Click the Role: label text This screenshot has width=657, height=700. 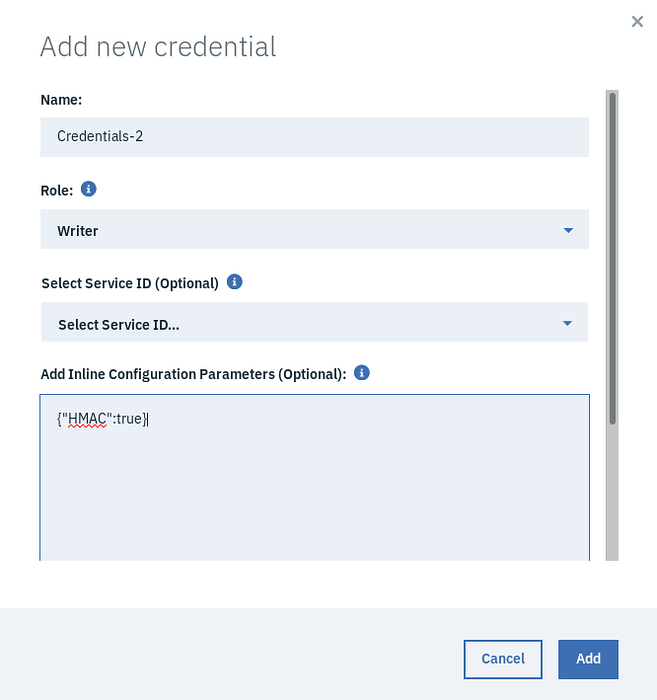click(57, 189)
